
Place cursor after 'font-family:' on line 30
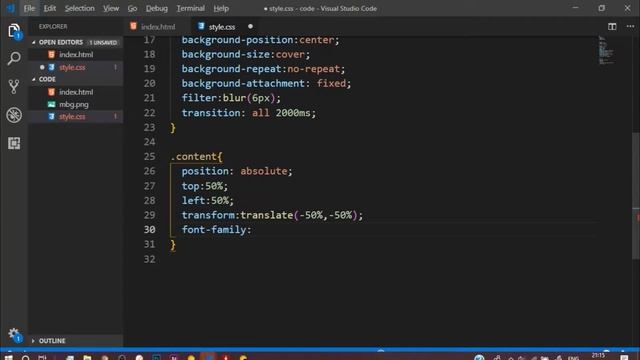tap(252, 230)
